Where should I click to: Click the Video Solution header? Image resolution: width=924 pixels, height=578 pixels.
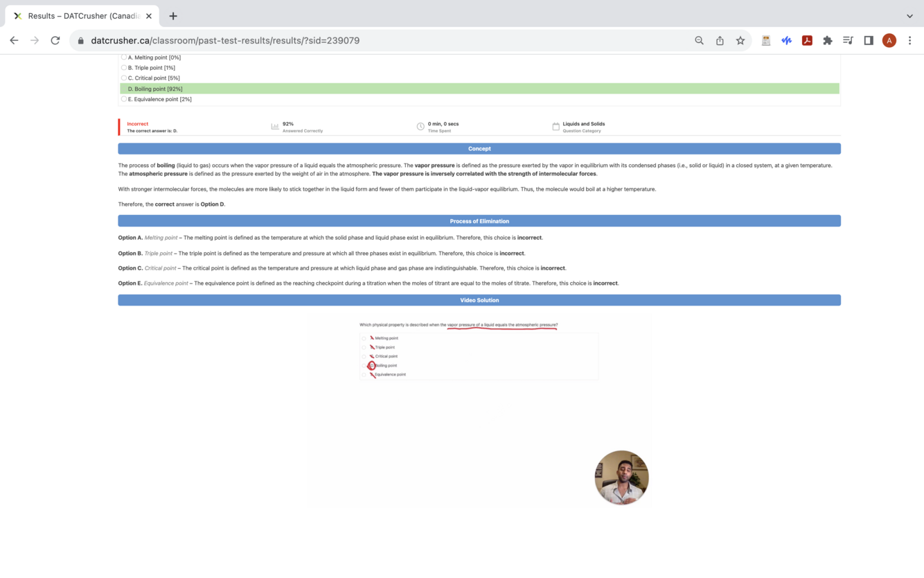click(479, 300)
